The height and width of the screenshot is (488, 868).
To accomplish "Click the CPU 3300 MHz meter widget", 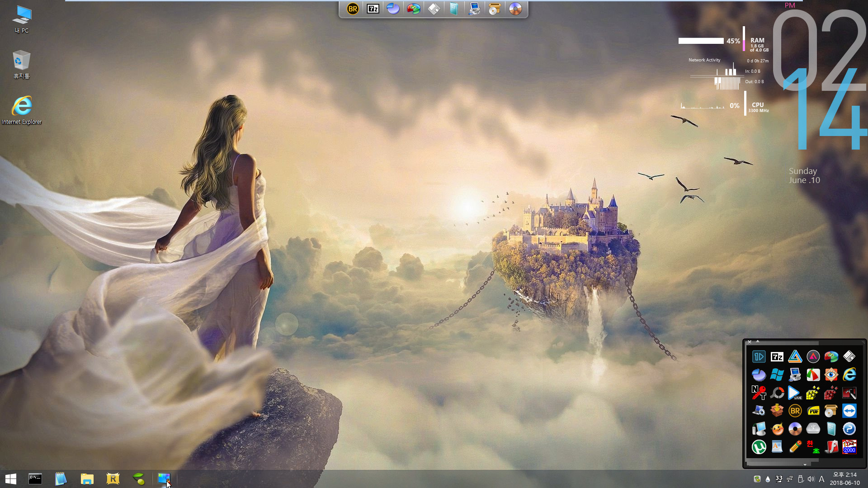I will pos(725,105).
